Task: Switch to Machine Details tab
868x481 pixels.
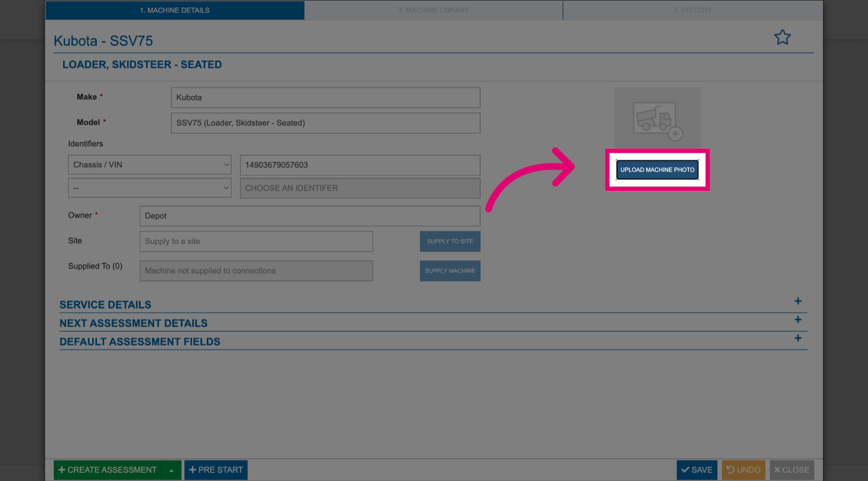Action: click(175, 10)
